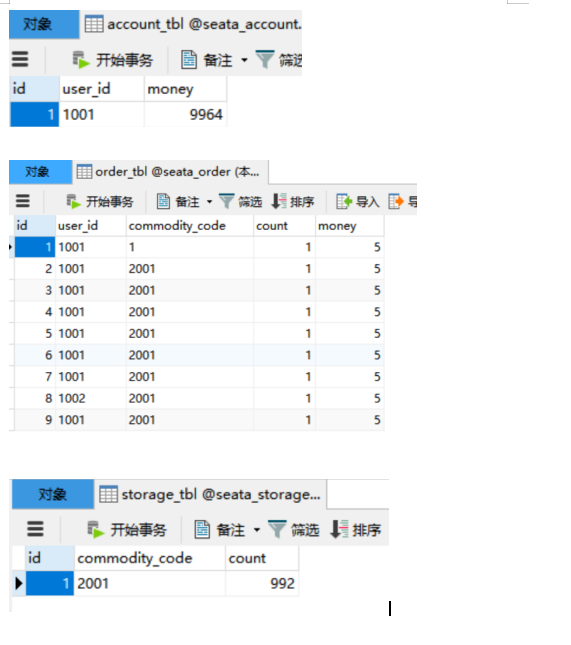This screenshot has height=645, width=571.
Task: Select the 对象 tab above order_tbl
Action: point(40,172)
